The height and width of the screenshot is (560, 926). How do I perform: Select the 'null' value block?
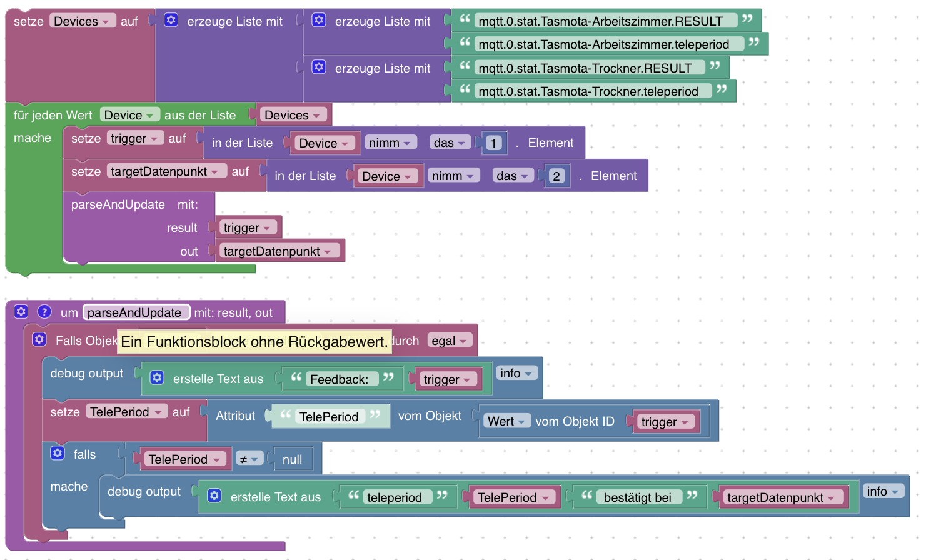[292, 459]
